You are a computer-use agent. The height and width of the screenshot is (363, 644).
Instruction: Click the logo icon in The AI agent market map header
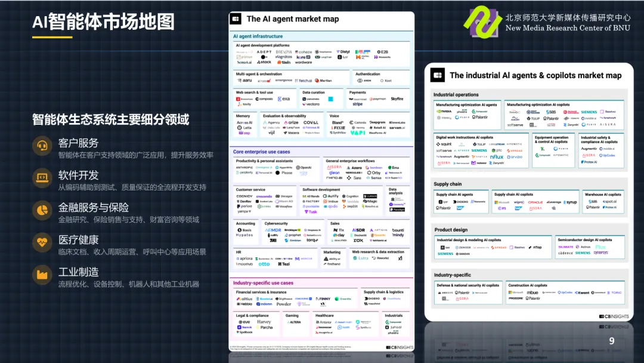236,19
